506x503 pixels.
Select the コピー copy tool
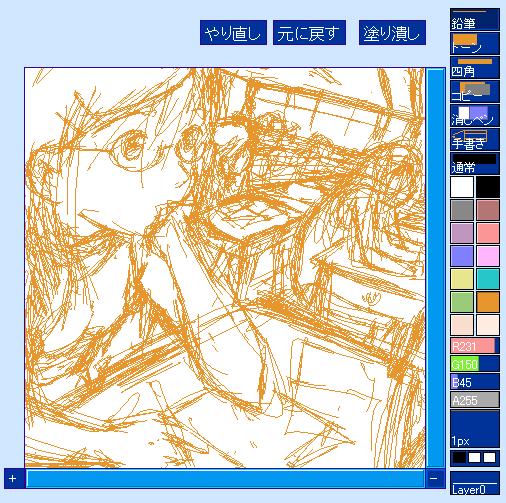pos(475,92)
